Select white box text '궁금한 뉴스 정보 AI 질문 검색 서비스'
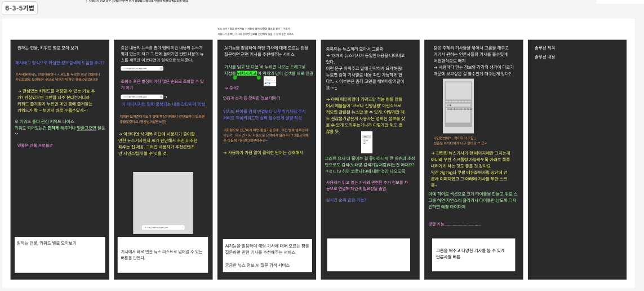This screenshot has width=644, height=291. coord(257,266)
